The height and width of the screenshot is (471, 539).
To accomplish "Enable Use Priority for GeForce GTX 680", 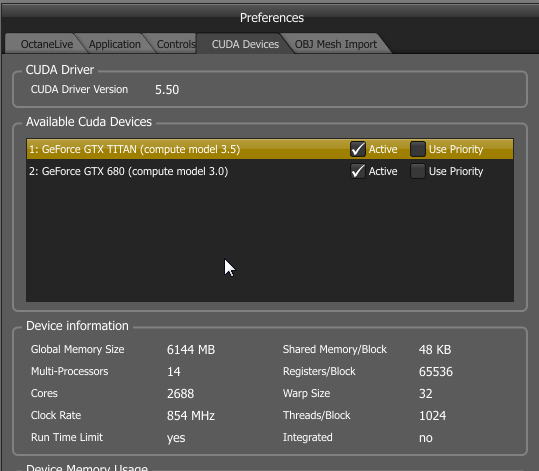I will click(x=418, y=171).
